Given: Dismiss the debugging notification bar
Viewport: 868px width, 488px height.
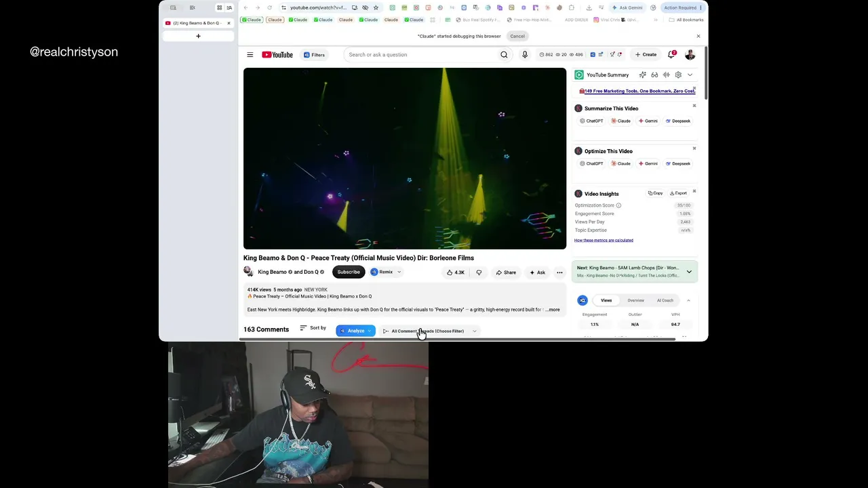Looking at the screenshot, I should point(698,36).
